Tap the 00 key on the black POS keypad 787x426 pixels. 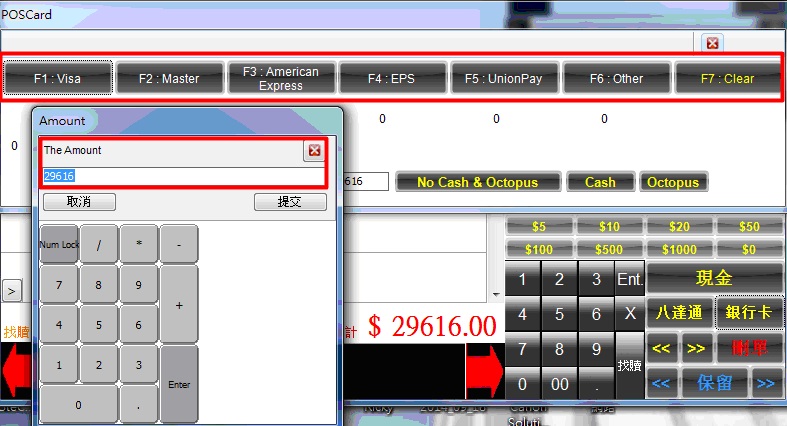pos(560,384)
